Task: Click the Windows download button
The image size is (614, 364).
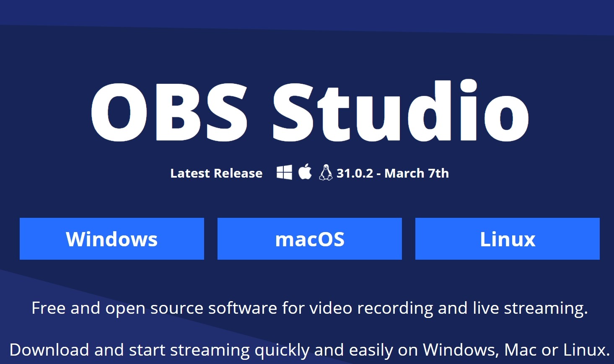Action: click(x=112, y=239)
